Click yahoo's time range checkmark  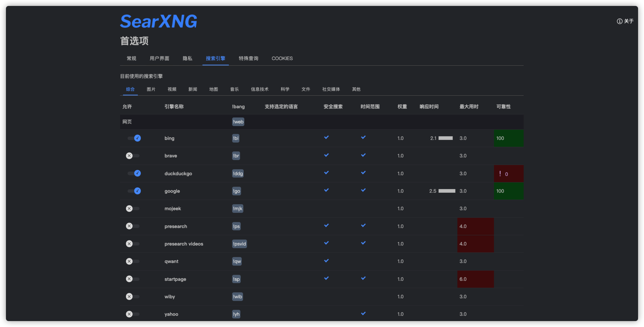(x=363, y=313)
